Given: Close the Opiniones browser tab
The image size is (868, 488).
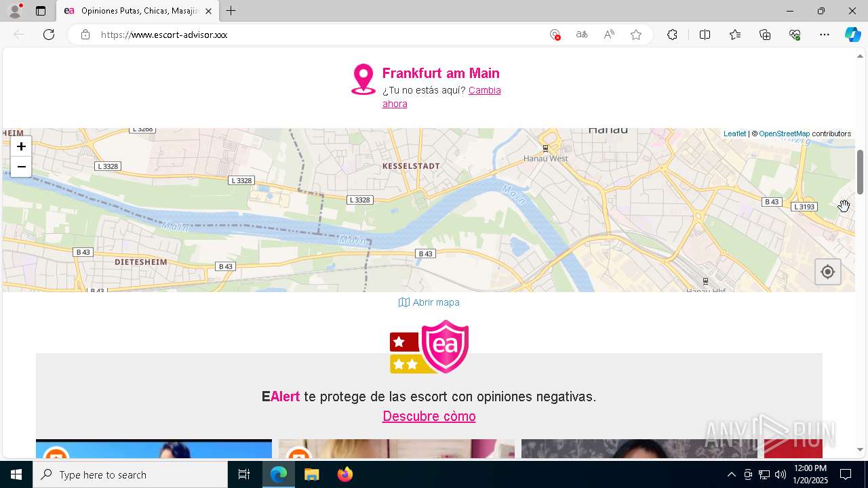Looking at the screenshot, I should coord(208,11).
